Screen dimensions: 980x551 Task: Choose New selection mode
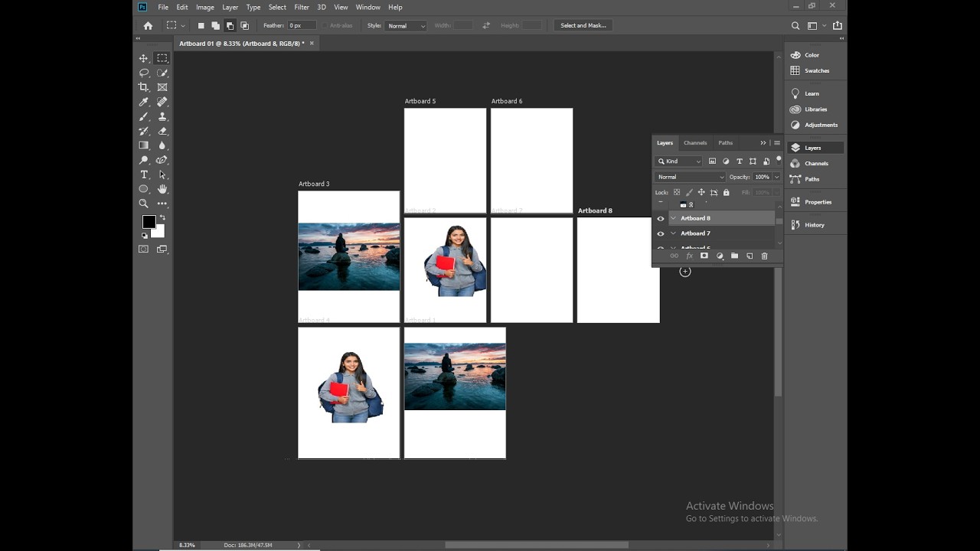(x=201, y=25)
